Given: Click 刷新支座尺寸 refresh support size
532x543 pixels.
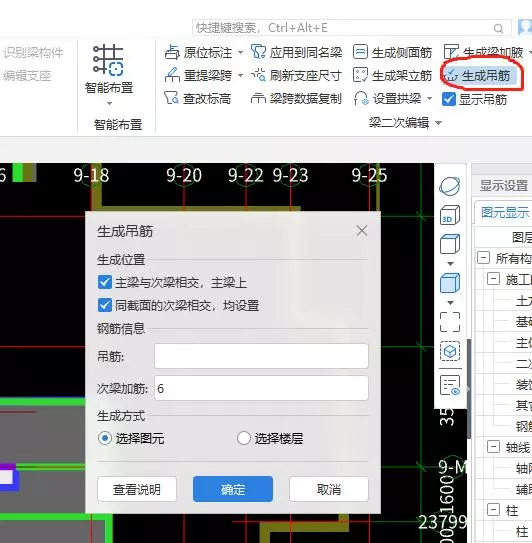Looking at the screenshot, I should point(296,75).
